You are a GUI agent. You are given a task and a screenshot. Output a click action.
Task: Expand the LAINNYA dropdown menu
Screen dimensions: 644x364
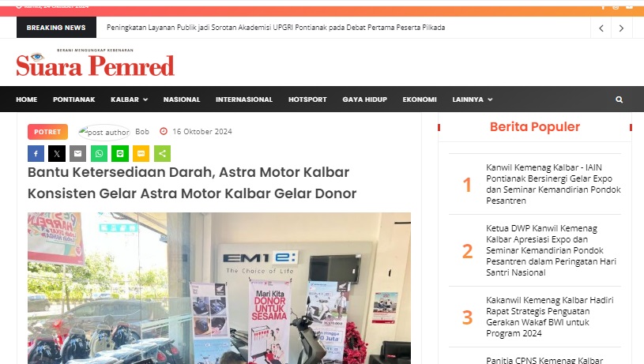coord(473,99)
